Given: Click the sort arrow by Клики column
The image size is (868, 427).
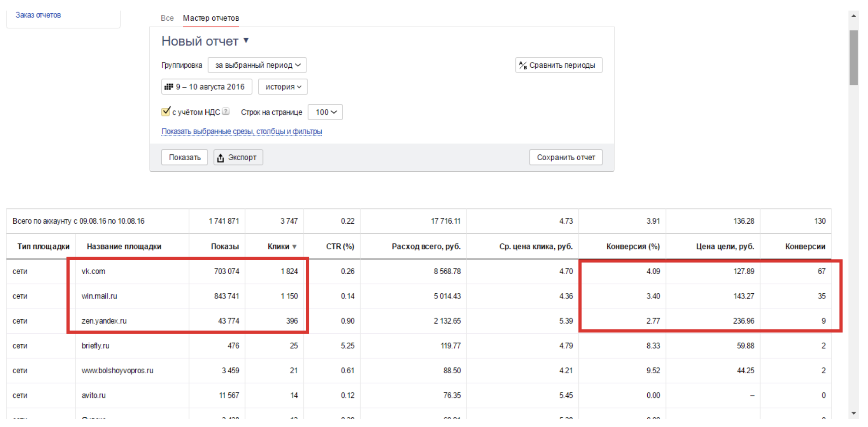Looking at the screenshot, I should (294, 247).
